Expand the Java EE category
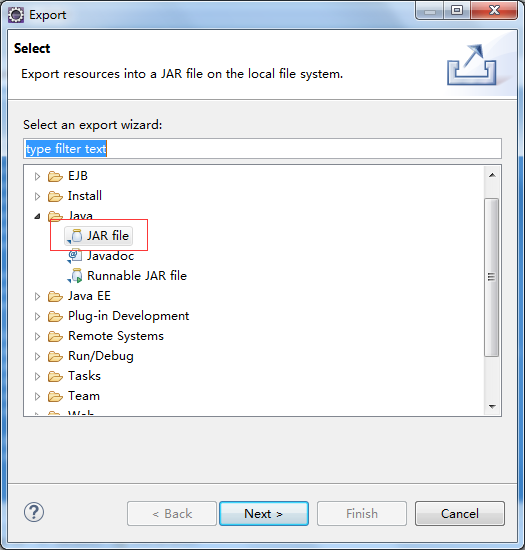The image size is (525, 550). coord(37,296)
